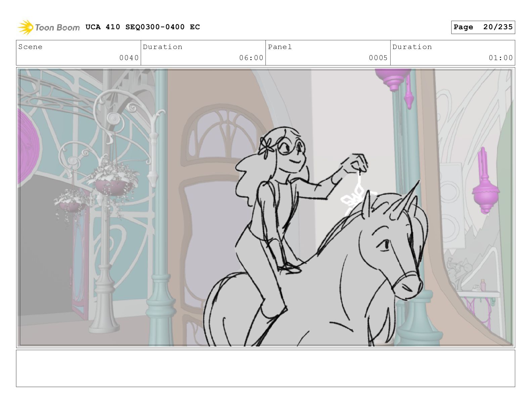Select the scene duration value '06:00'
Screen dimensions: 532x411
pos(251,58)
